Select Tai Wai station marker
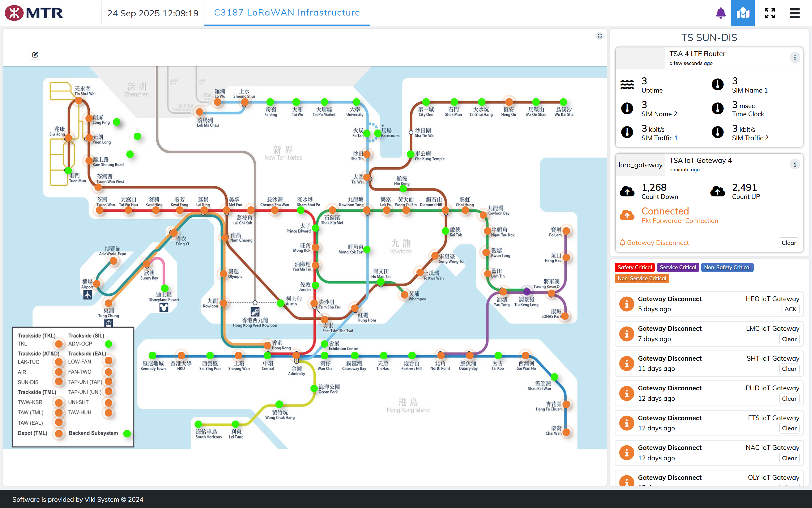Image resolution: width=812 pixels, height=508 pixels. 367,177
